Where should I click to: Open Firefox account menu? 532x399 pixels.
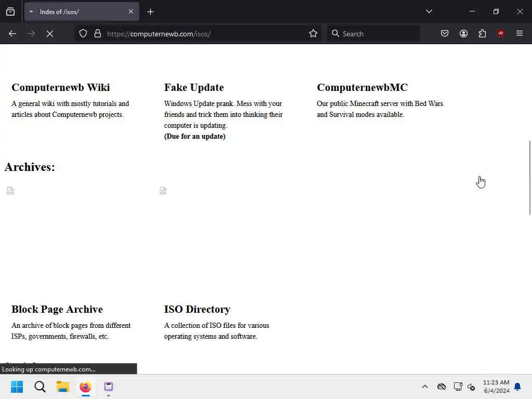[x=463, y=34]
